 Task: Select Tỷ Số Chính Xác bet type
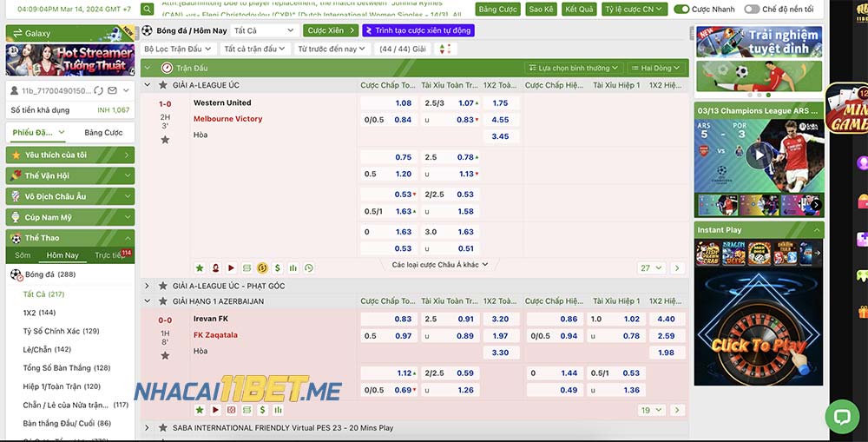61,331
